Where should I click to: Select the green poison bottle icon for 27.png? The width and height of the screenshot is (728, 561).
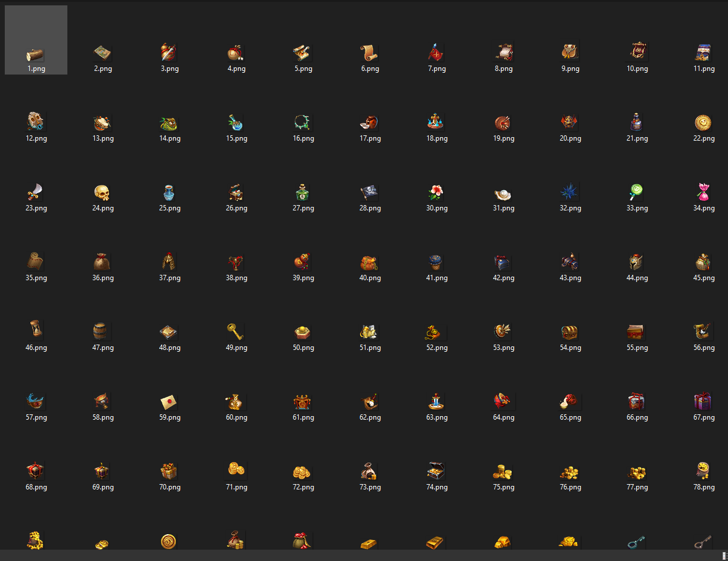click(303, 193)
